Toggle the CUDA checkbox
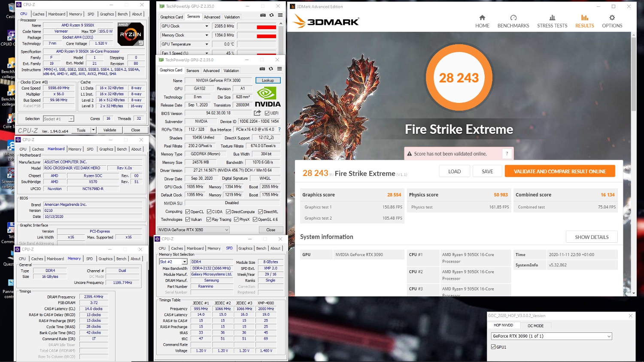Image resolution: width=644 pixels, height=362 pixels. pyautogui.click(x=209, y=211)
